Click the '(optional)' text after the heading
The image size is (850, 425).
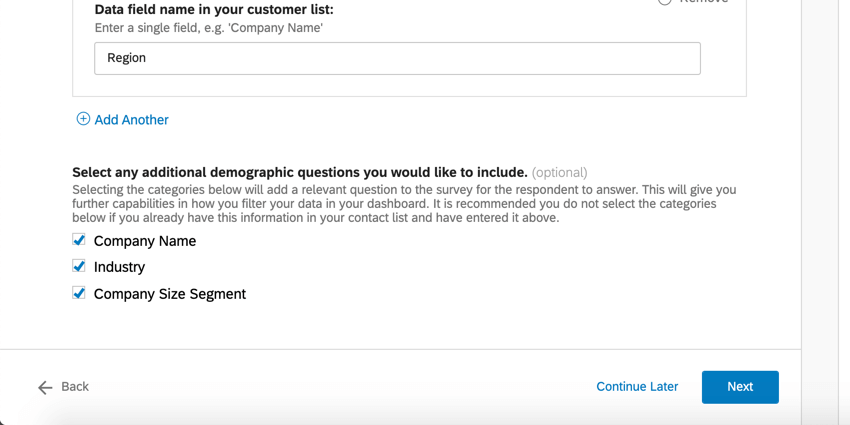click(559, 173)
